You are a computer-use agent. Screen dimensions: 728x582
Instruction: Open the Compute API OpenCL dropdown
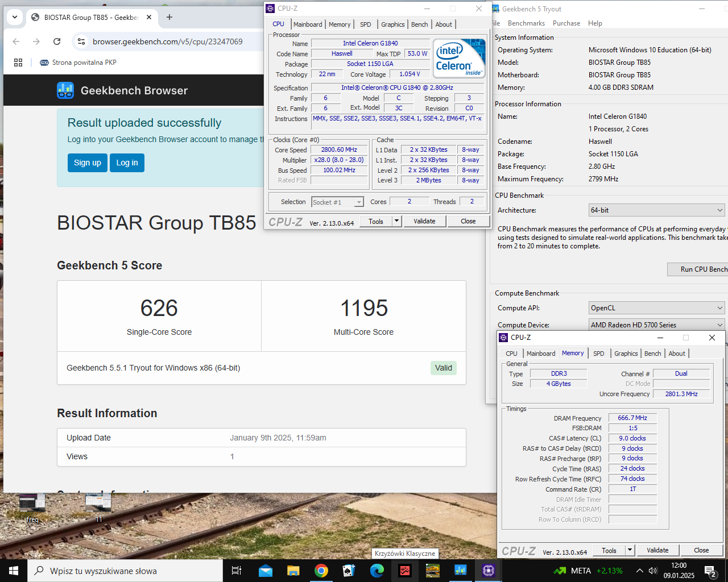657,308
